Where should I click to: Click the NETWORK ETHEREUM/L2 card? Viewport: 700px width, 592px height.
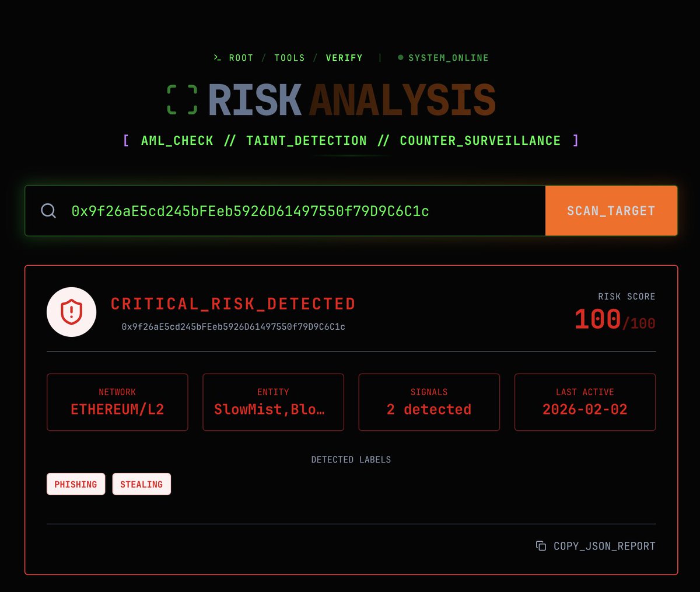(x=117, y=402)
